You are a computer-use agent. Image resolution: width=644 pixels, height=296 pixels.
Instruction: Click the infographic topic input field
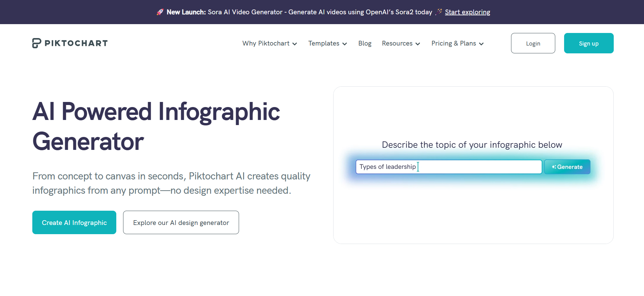click(x=449, y=167)
